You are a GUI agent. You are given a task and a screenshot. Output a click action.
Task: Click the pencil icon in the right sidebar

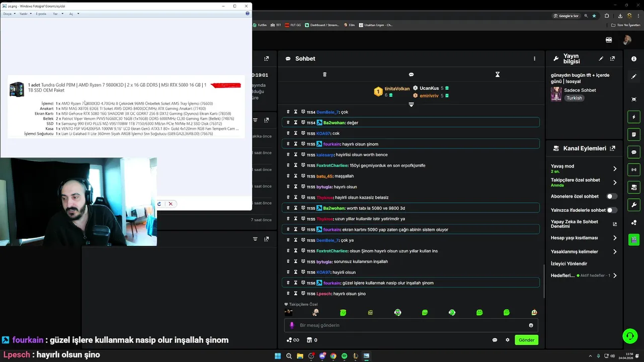pyautogui.click(x=634, y=76)
